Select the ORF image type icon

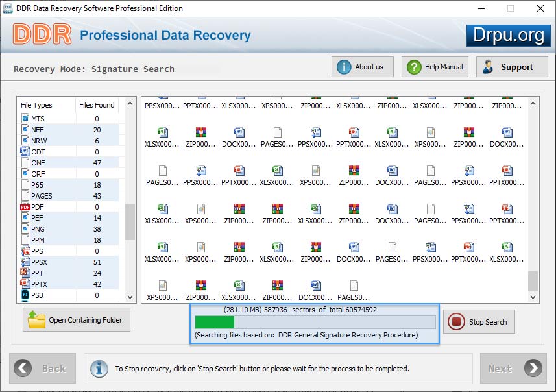click(25, 173)
